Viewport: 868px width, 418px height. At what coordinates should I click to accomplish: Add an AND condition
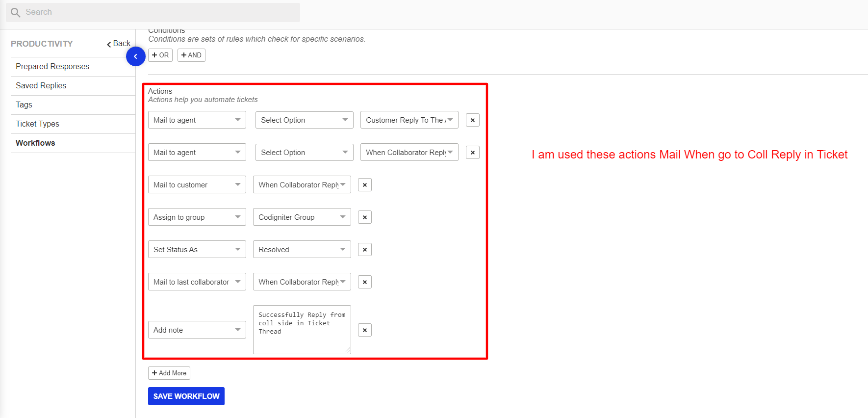tap(191, 55)
